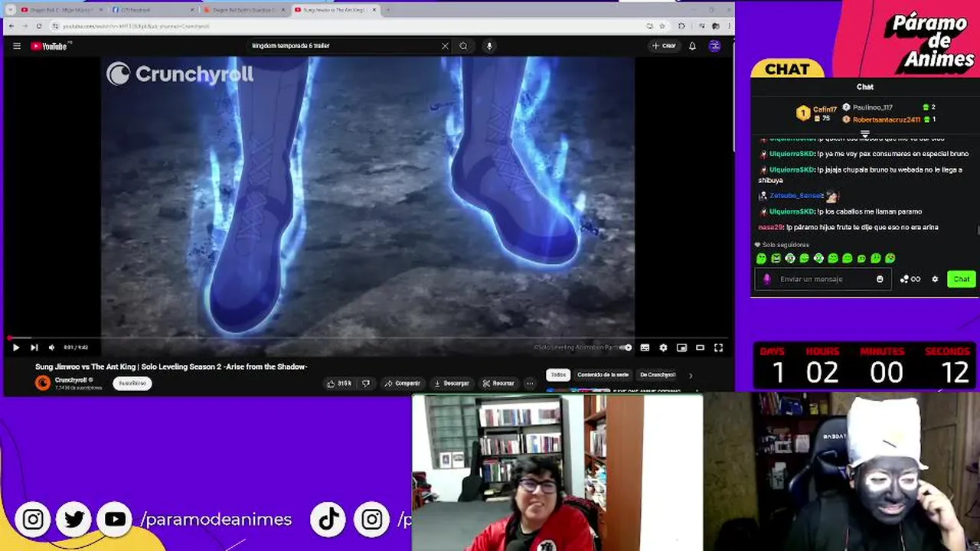The image size is (980, 551).
Task: Expand the chat leaderboard handle
Action: 864,134
